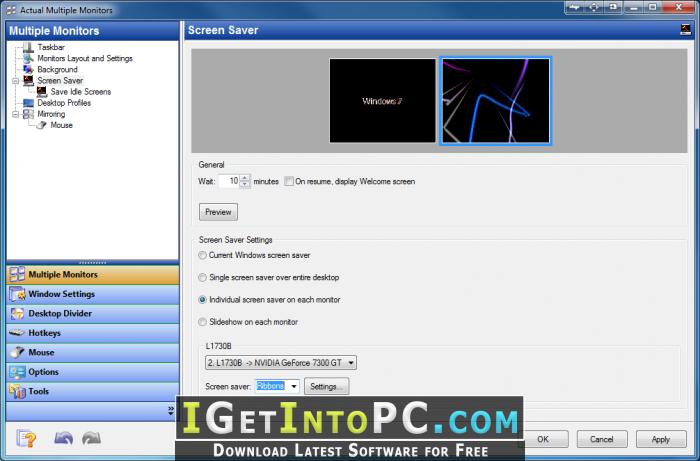700x461 pixels.
Task: Click the redo arrow icon
Action: [x=92, y=439]
